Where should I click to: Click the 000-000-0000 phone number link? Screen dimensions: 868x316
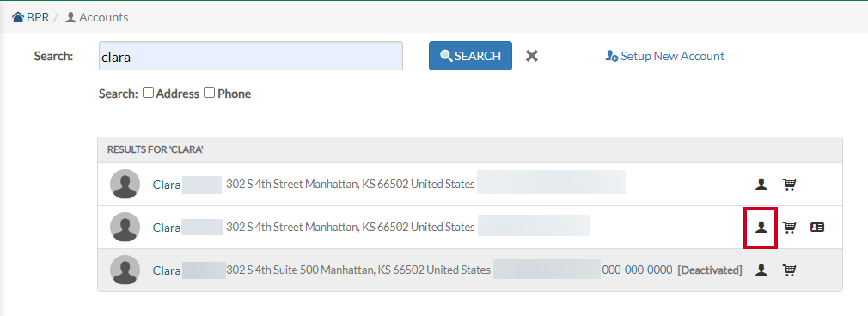coord(637,270)
